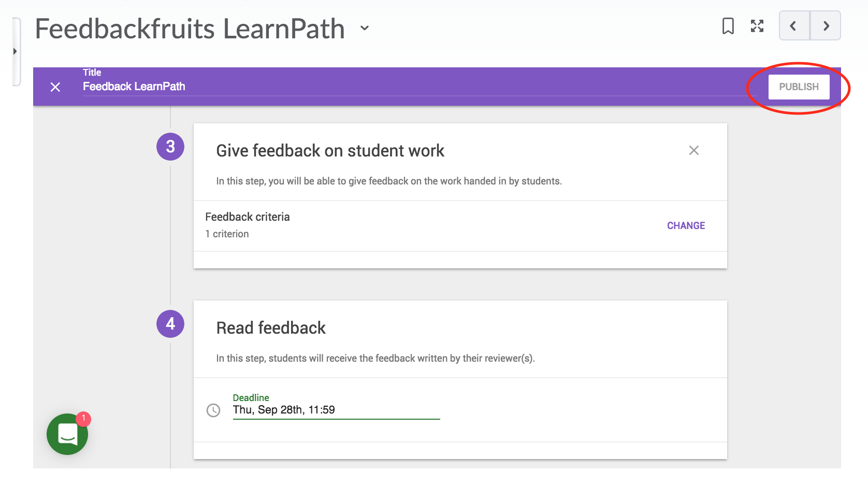Close the editor using the purple bar X
The image size is (868, 485).
coord(55,87)
